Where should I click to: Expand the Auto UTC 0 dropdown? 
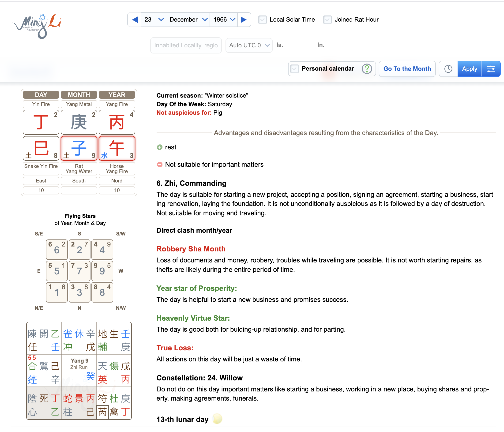(x=249, y=45)
